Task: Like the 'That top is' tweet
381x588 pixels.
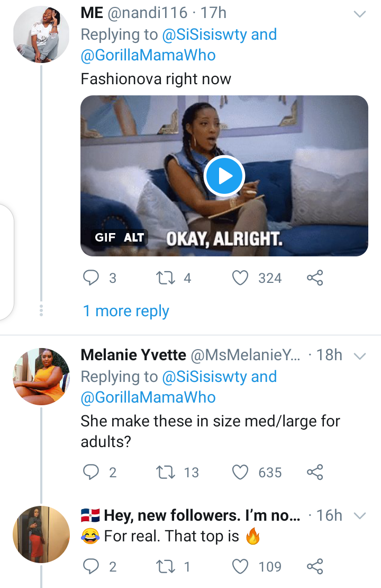Action: [x=241, y=566]
